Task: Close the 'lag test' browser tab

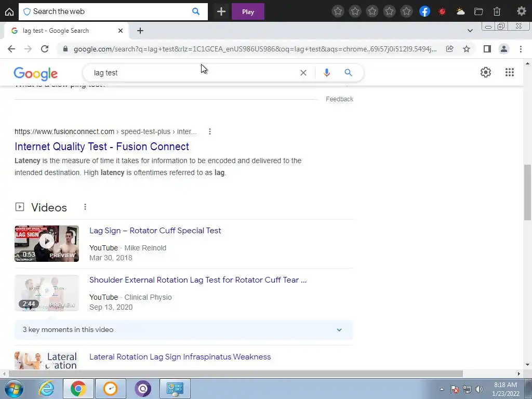Action: [x=121, y=31]
